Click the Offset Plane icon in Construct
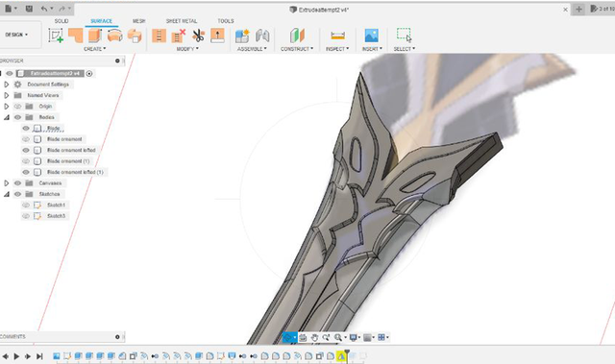The width and height of the screenshot is (615, 364). tap(297, 36)
